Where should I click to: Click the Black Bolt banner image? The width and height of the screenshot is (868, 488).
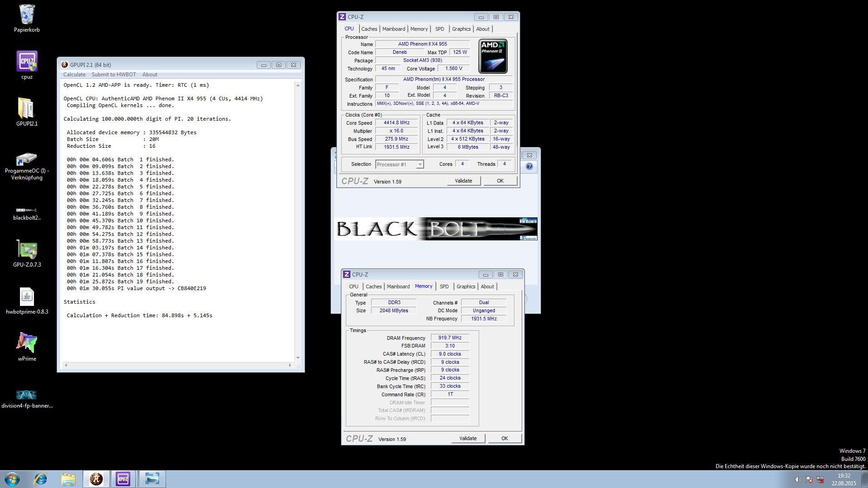click(436, 229)
